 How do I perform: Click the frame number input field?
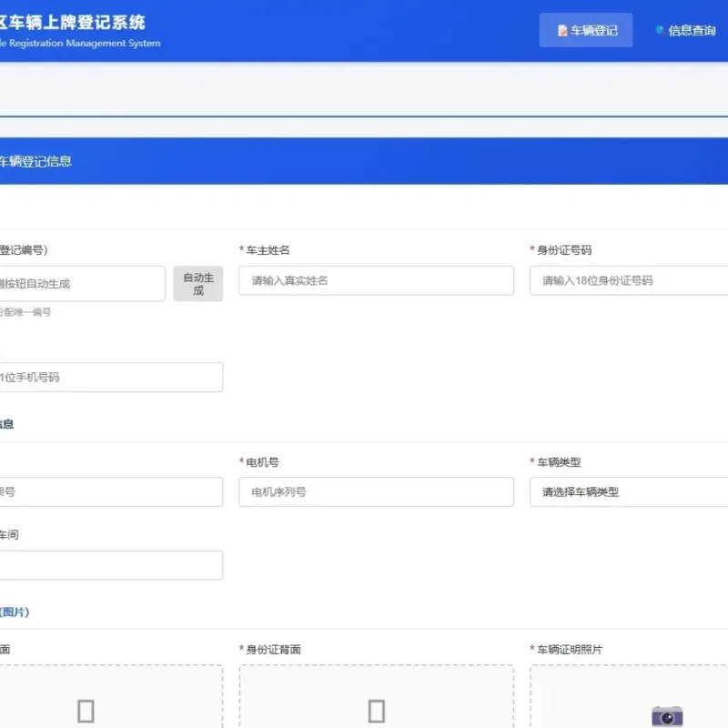pos(111,491)
